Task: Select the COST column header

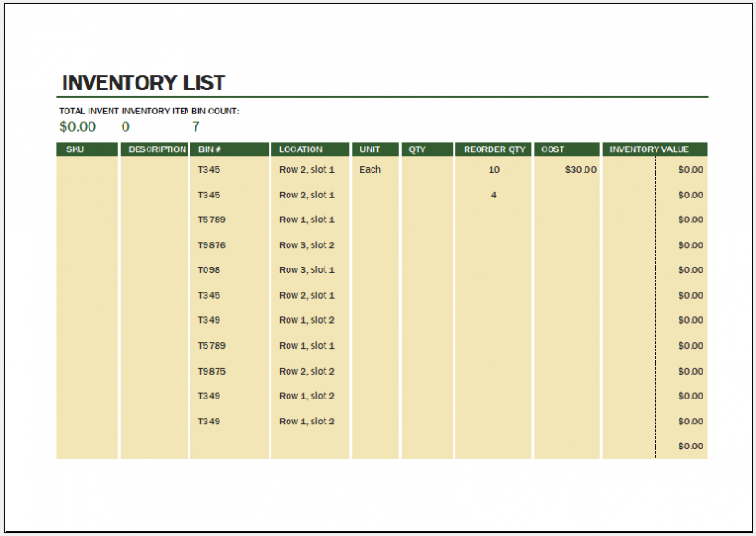Action: coord(554,149)
